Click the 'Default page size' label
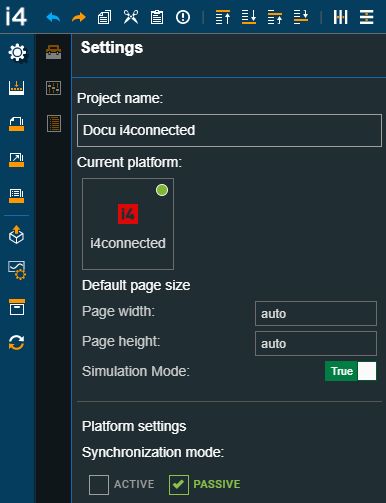The width and height of the screenshot is (386, 503). (136, 285)
